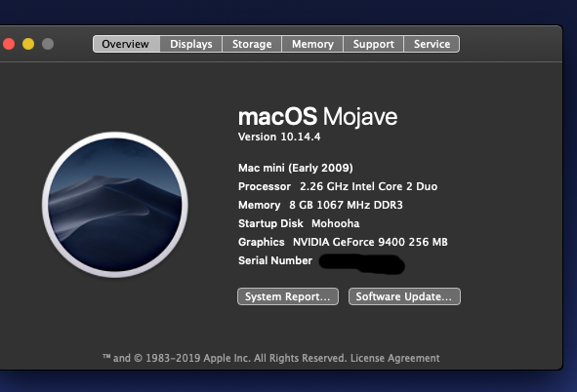Click the Startup Disk label

pyautogui.click(x=270, y=223)
